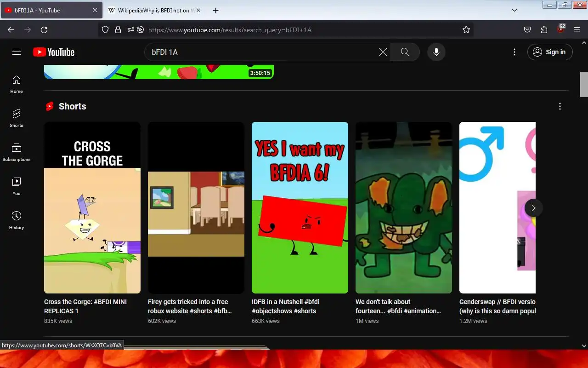Show more Shorts with the next arrow
The height and width of the screenshot is (368, 588).
[x=533, y=208]
